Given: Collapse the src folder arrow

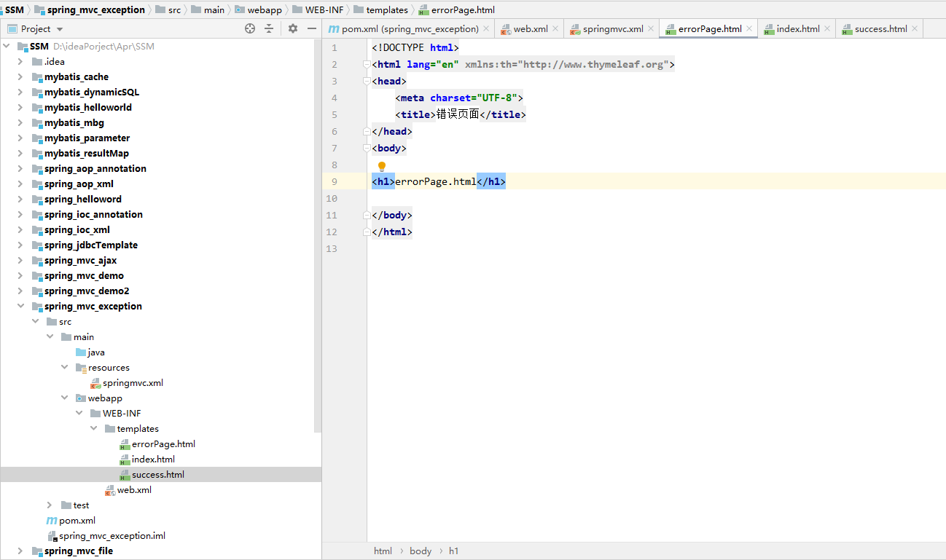Looking at the screenshot, I should pyautogui.click(x=35, y=322).
